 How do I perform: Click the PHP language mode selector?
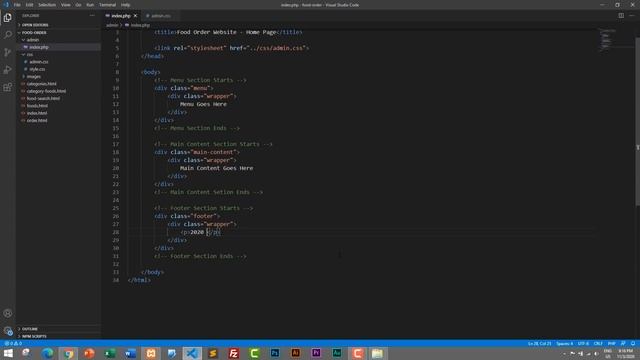click(611, 344)
